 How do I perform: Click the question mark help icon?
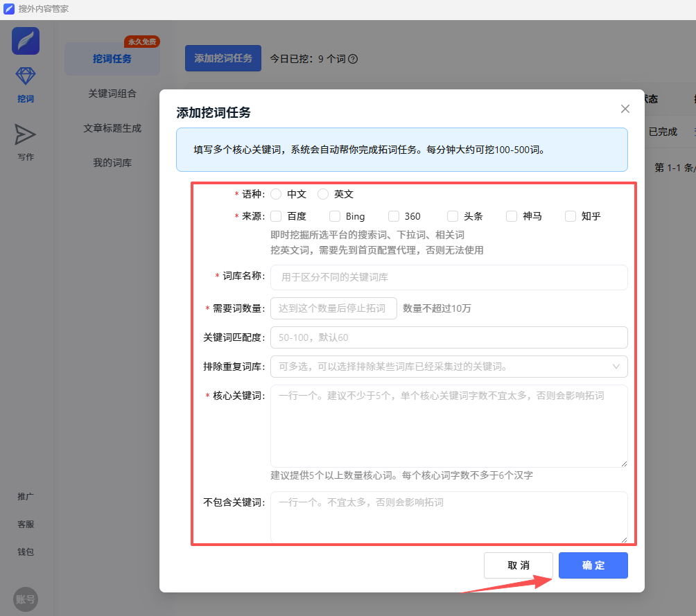(353, 59)
